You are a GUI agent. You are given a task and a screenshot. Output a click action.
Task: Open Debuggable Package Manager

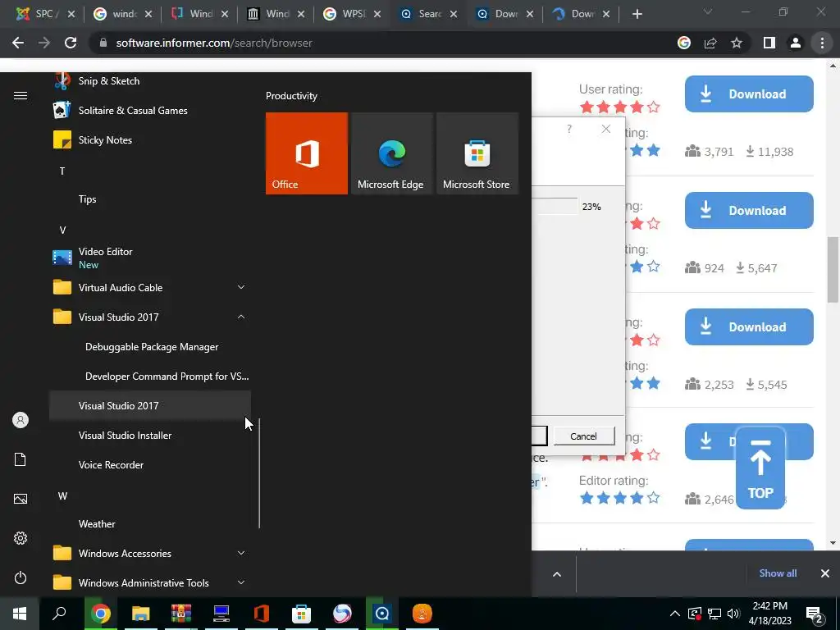point(150,347)
